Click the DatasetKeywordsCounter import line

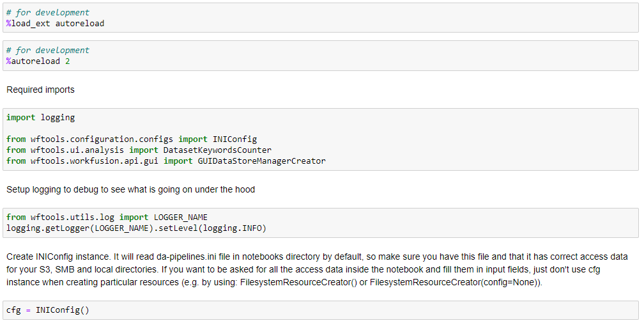139,150
